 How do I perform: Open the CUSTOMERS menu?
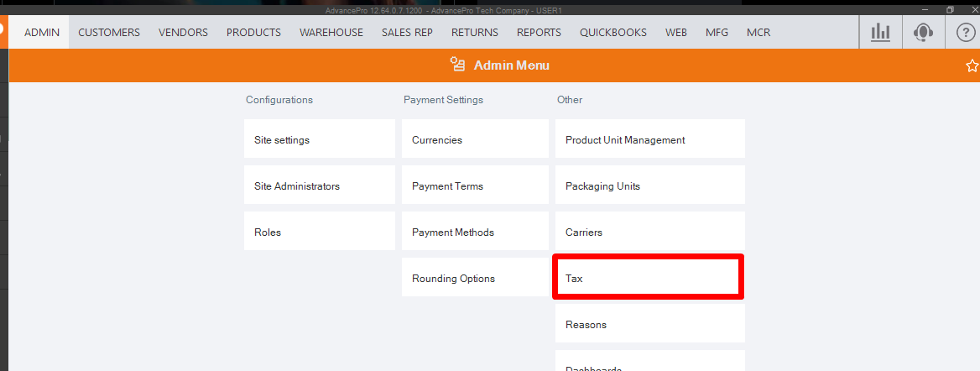(x=109, y=33)
